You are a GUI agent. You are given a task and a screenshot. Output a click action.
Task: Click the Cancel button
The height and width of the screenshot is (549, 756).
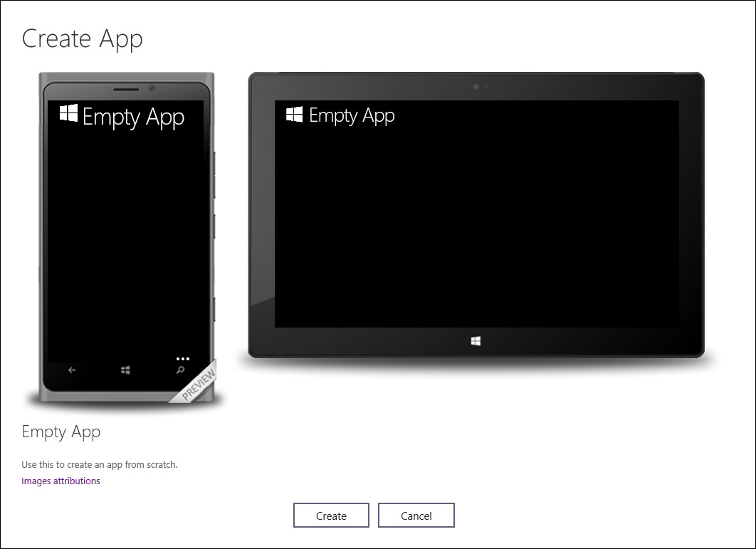click(x=416, y=515)
